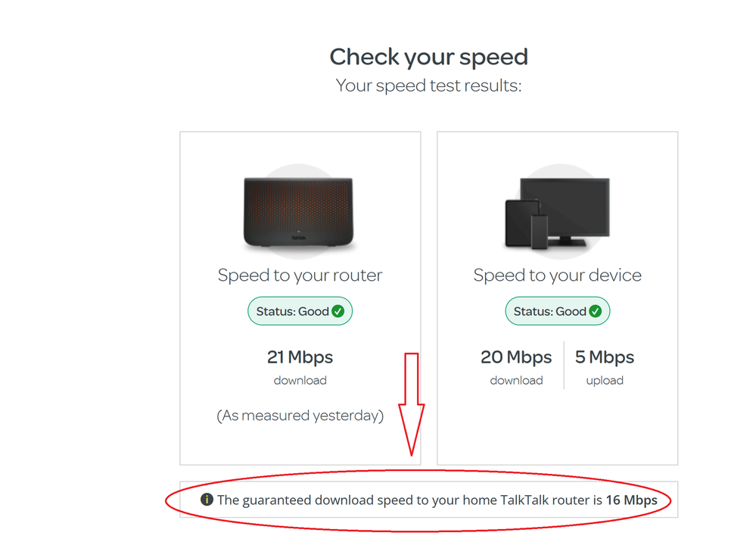756x542 pixels.
Task: Click 'download' label under 21 Mbps
Action: 300,381
